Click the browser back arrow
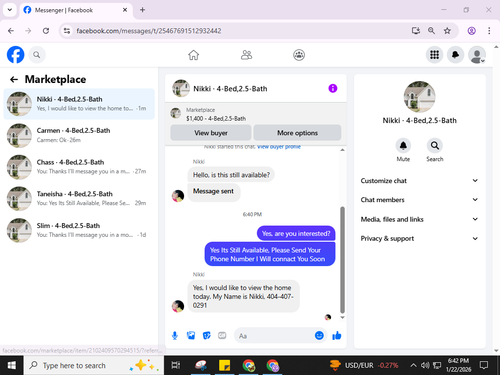Image resolution: width=500 pixels, height=375 pixels. pyautogui.click(x=11, y=31)
